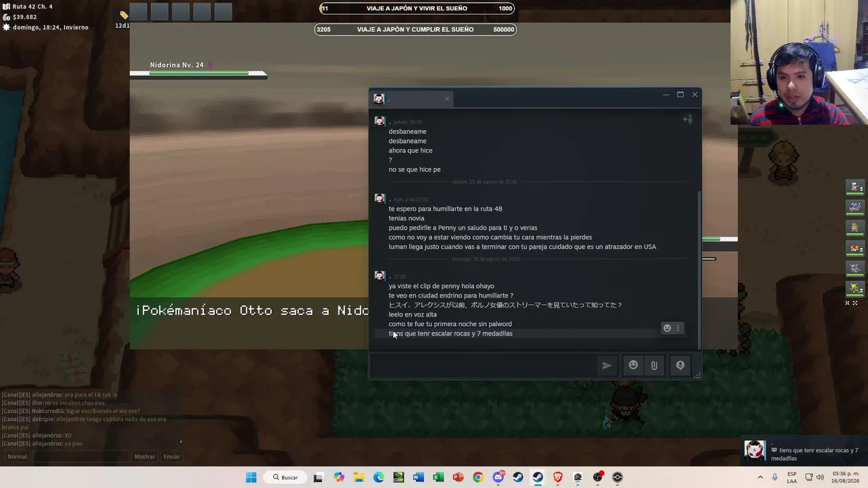Click the bottom Pokémon in party sidebar
Image resolution: width=868 pixels, height=488 pixels.
[x=855, y=289]
